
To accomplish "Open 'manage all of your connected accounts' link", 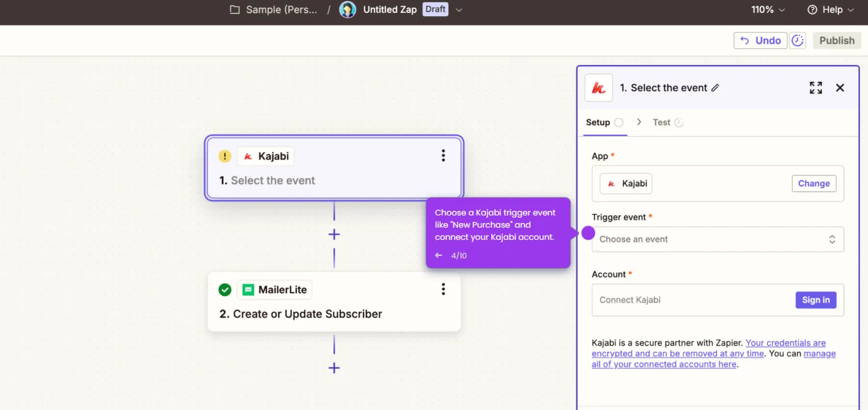I will (714, 359).
